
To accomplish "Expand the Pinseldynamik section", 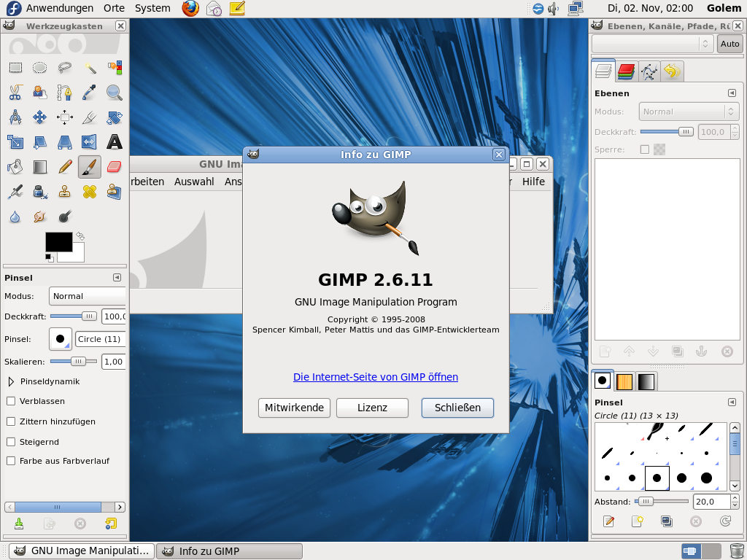I will click(10, 381).
